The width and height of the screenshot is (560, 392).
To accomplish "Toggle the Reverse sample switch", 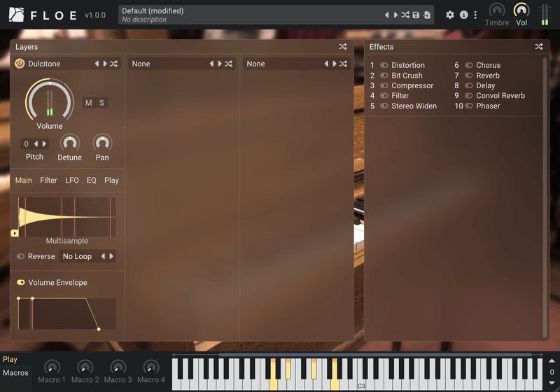I will click(x=20, y=256).
